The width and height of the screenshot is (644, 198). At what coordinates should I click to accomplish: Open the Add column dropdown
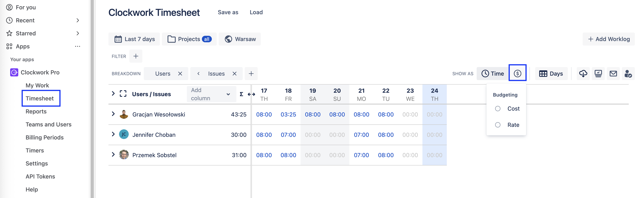[x=211, y=94]
